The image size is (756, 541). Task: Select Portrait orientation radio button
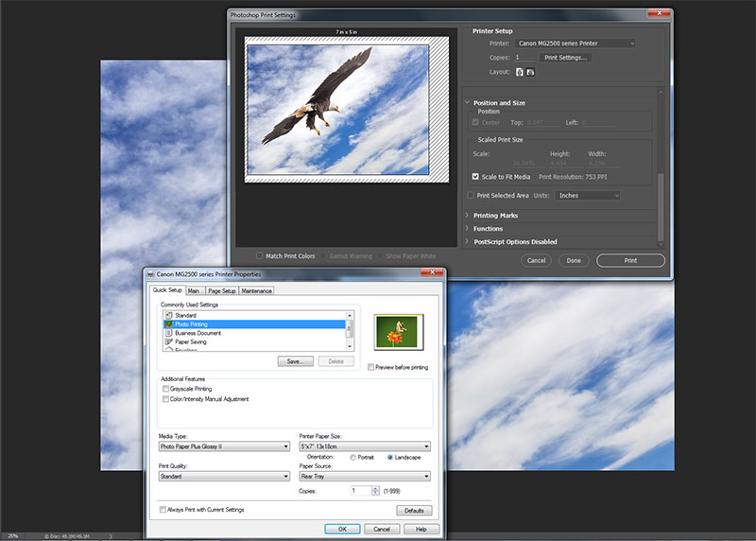click(353, 458)
